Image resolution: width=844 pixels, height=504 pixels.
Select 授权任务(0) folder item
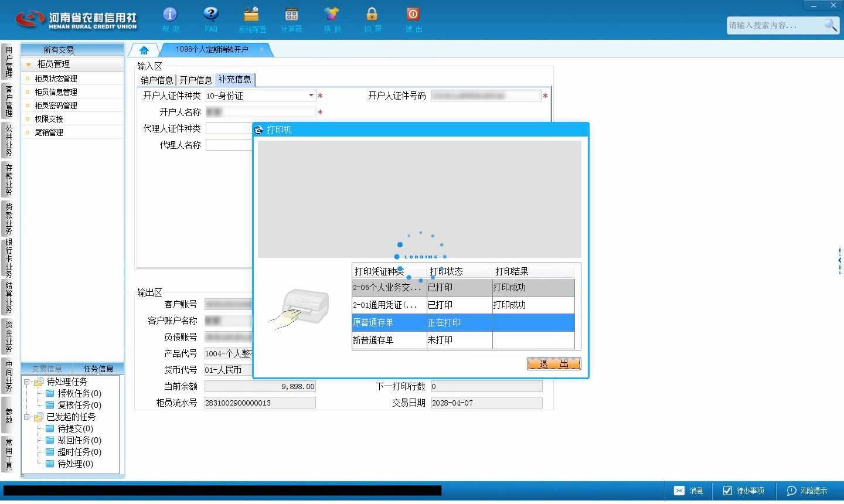coord(73,393)
